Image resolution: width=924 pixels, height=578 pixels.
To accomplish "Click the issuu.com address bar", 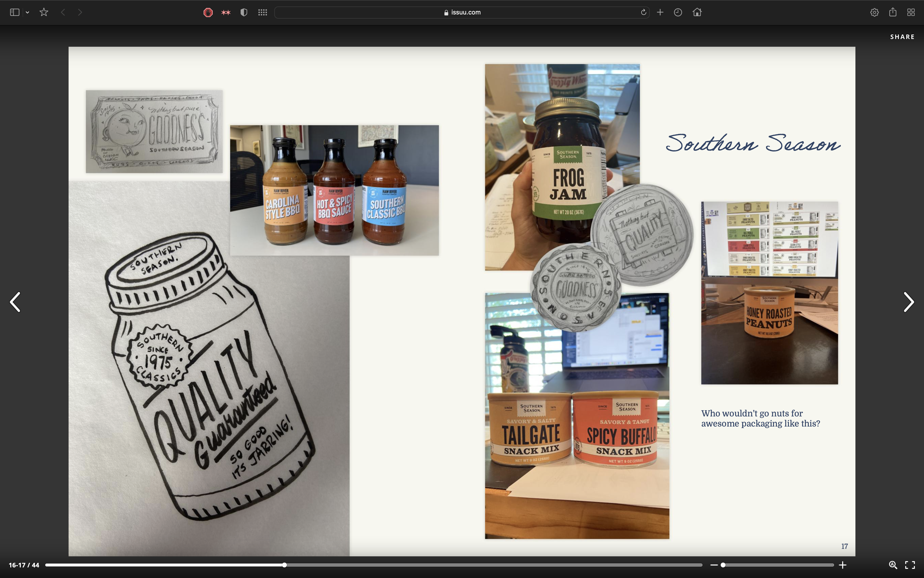I will (x=462, y=12).
